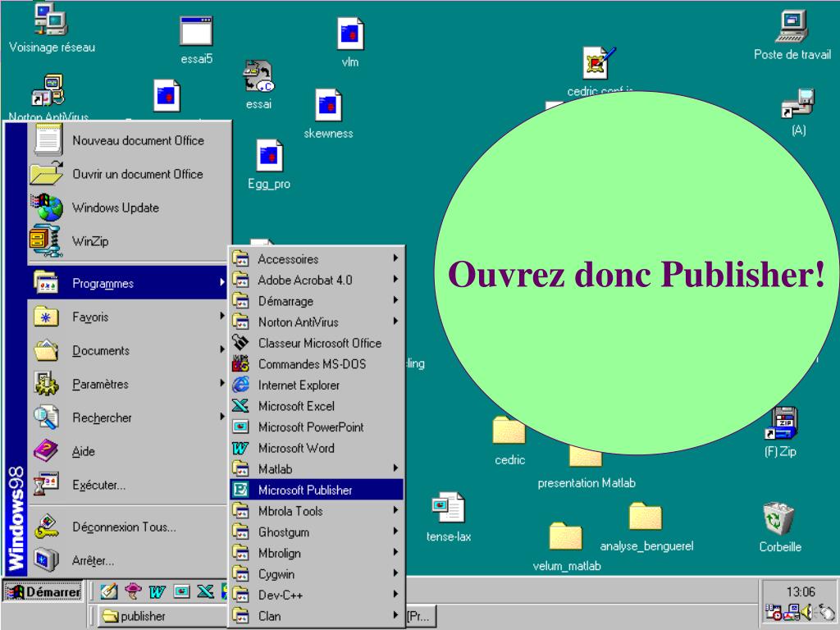Open Aide in the Start menu
Viewport: 840px width, 630px height.
pyautogui.click(x=127, y=451)
